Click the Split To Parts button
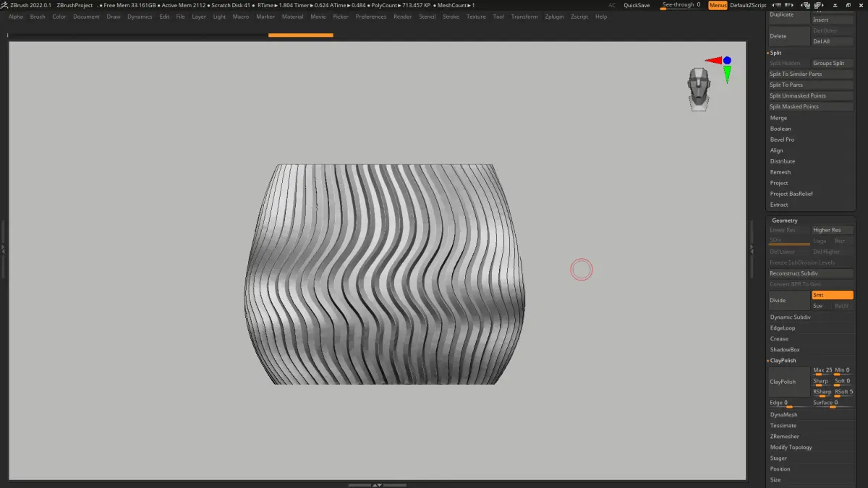This screenshot has height=488, width=868. [x=811, y=85]
